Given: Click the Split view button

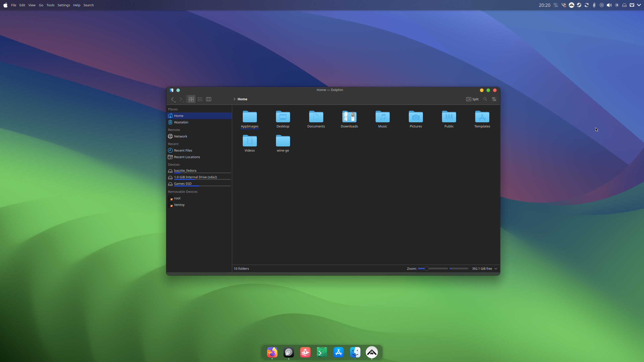Looking at the screenshot, I should point(472,99).
